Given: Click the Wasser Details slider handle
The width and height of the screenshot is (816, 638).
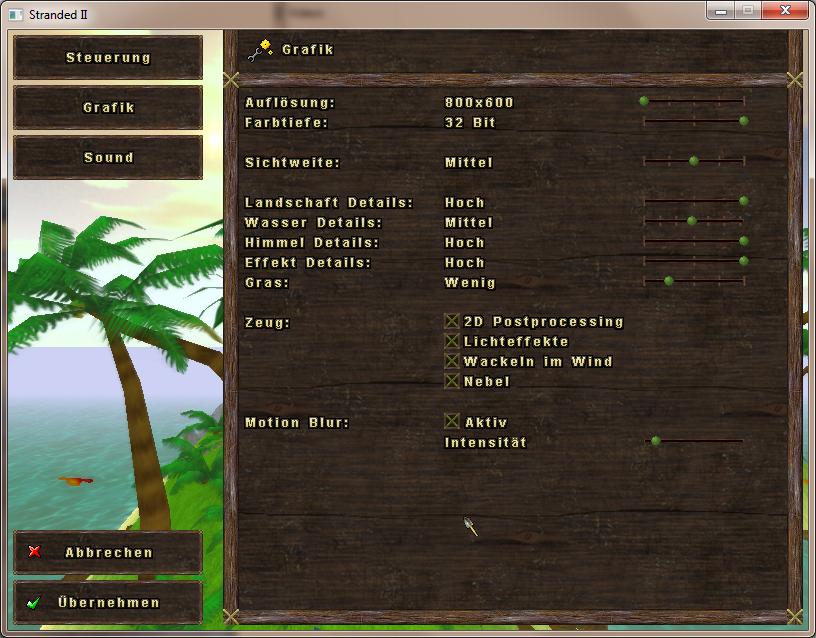Looking at the screenshot, I should coord(692,221).
